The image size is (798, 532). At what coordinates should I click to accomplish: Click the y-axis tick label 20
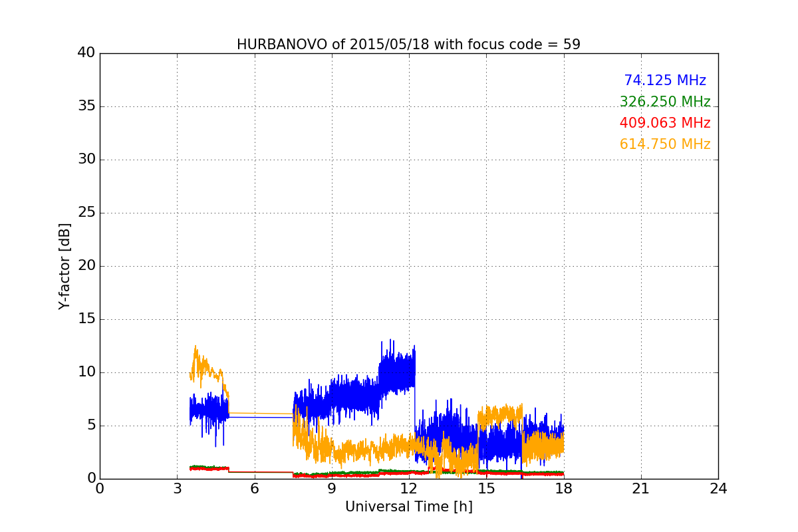(86, 266)
